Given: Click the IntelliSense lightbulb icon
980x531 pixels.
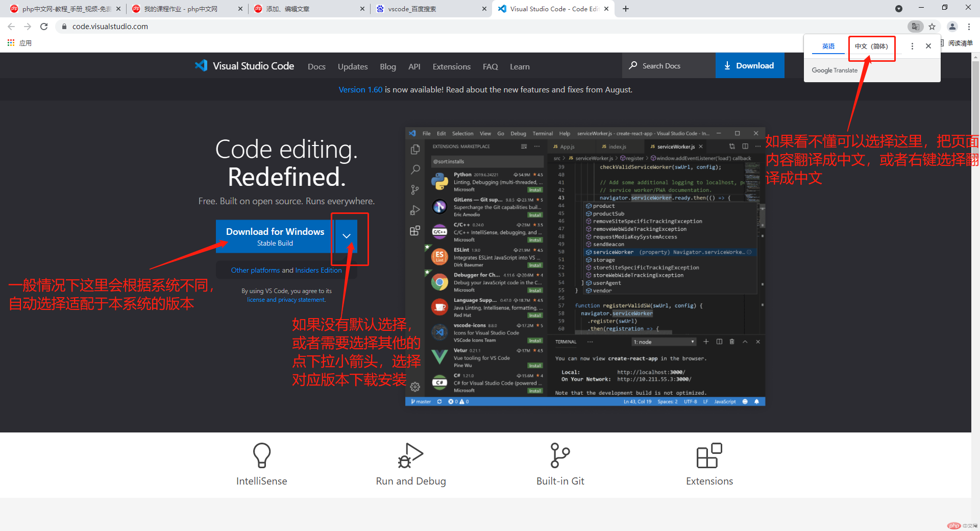Looking at the screenshot, I should click(x=262, y=455).
